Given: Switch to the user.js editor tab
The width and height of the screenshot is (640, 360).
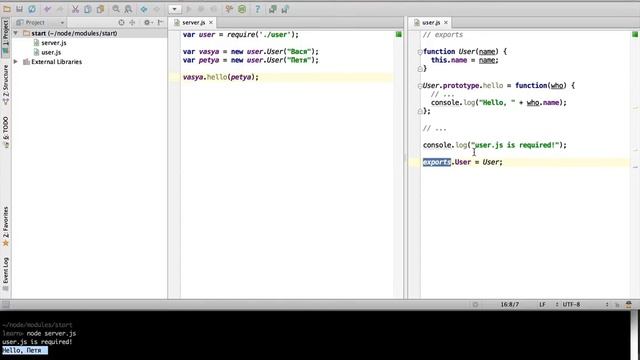Looking at the screenshot, I should [431, 22].
